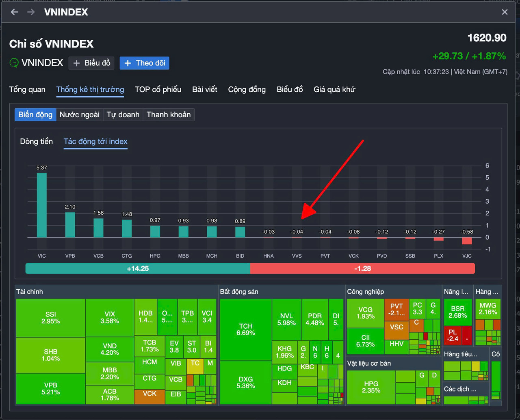The image size is (520, 420).
Task: Click the Bất động sản sector header
Action: (239, 291)
